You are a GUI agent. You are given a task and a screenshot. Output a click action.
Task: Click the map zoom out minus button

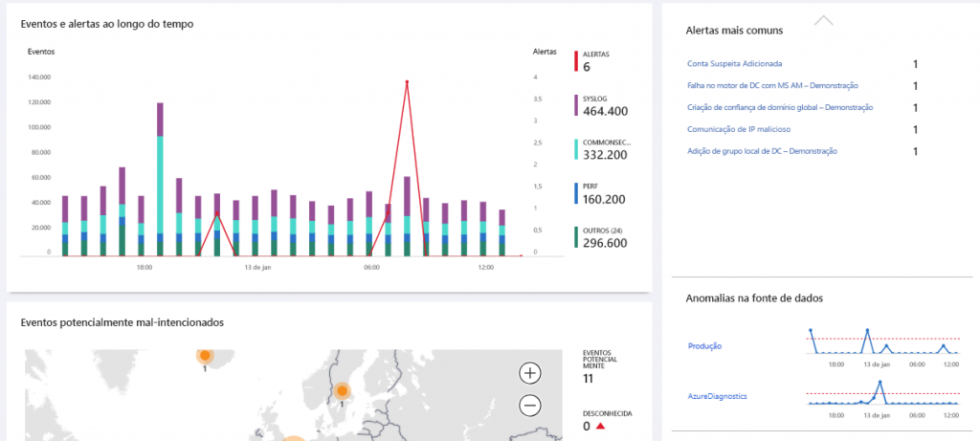[530, 406]
